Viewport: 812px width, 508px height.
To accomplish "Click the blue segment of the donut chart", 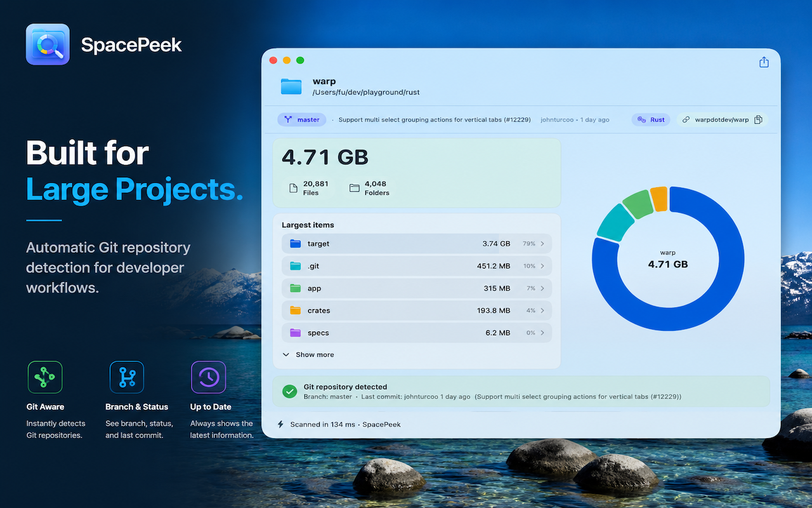I will [x=723, y=292].
